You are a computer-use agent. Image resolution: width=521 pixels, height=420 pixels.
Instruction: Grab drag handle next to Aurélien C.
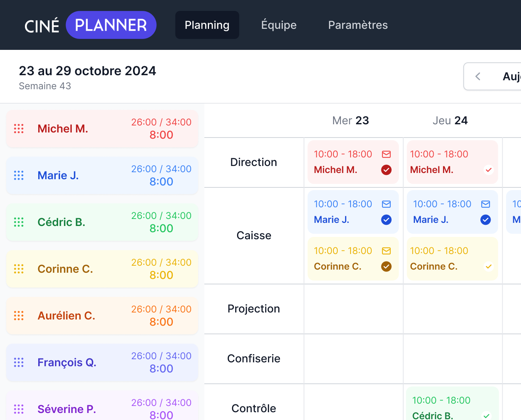tap(19, 316)
